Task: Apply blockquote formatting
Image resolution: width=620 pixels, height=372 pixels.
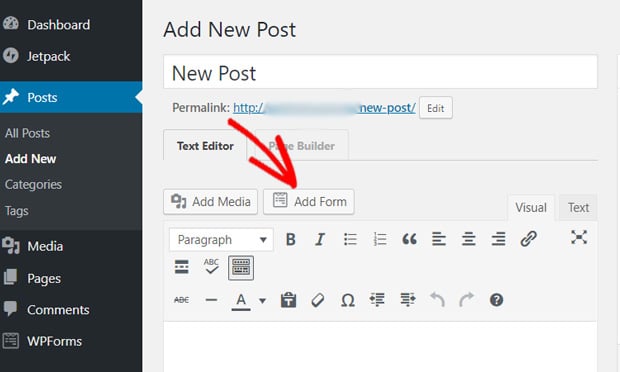Action: (409, 239)
